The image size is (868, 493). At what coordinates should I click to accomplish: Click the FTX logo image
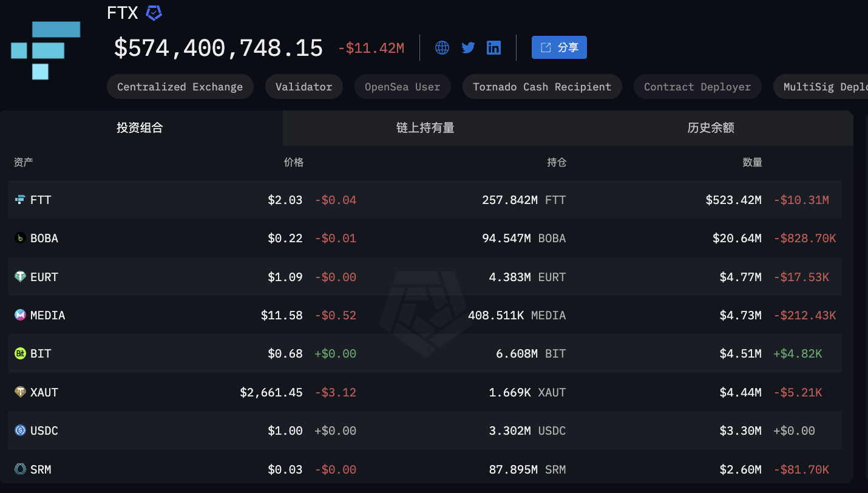pyautogui.click(x=45, y=49)
